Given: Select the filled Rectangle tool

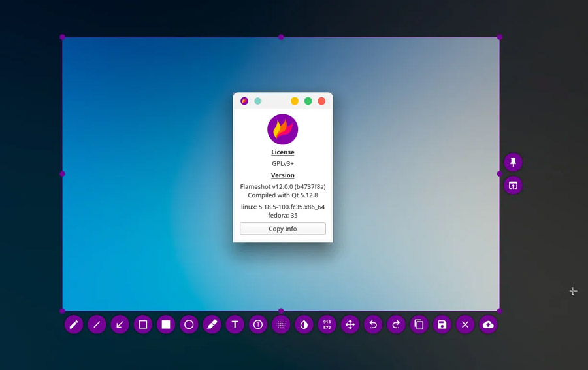Looking at the screenshot, I should click(166, 324).
